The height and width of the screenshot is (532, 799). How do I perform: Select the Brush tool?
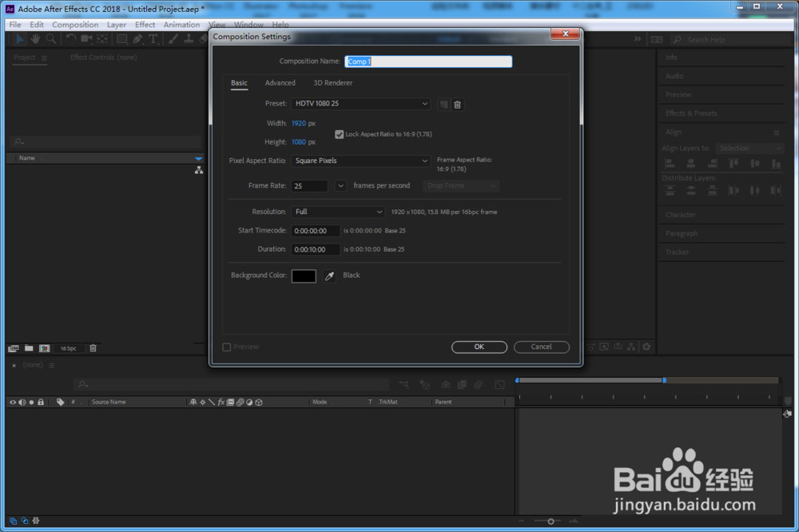click(173, 38)
